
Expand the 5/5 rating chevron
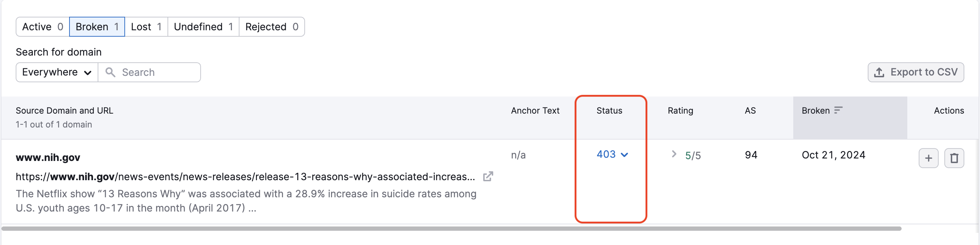674,154
